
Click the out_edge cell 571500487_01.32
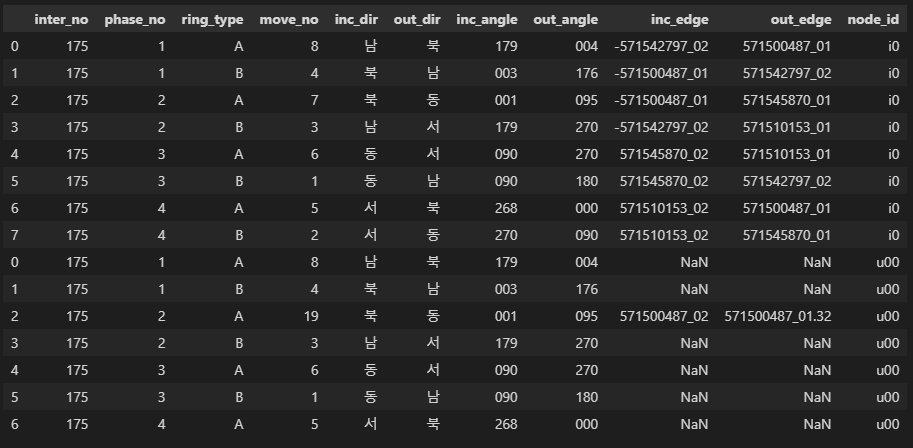[x=776, y=318]
